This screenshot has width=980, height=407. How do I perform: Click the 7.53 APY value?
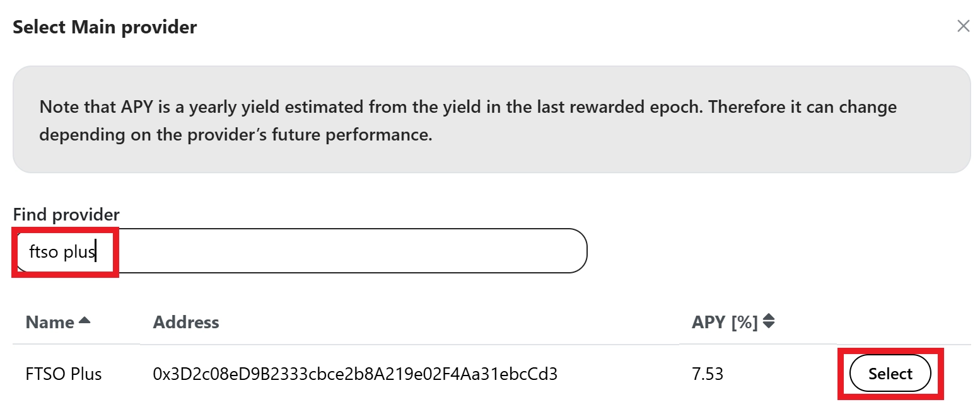[x=708, y=374]
